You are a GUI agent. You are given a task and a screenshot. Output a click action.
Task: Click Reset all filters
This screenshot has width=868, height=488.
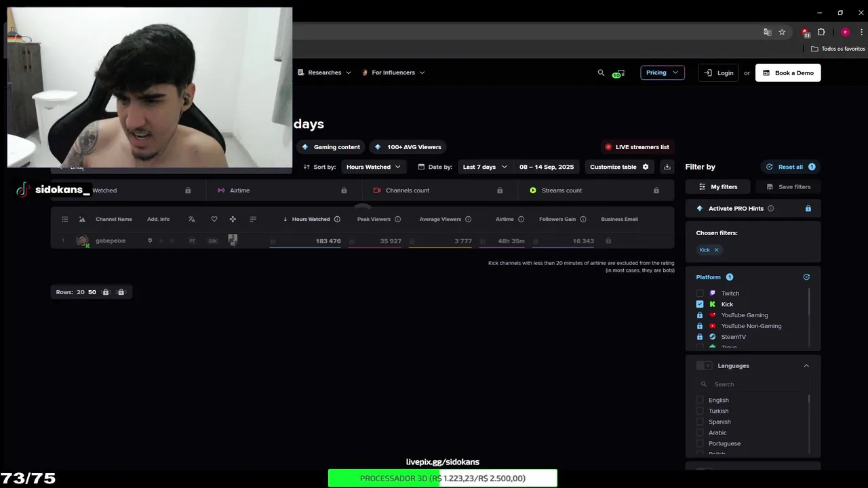click(x=790, y=167)
